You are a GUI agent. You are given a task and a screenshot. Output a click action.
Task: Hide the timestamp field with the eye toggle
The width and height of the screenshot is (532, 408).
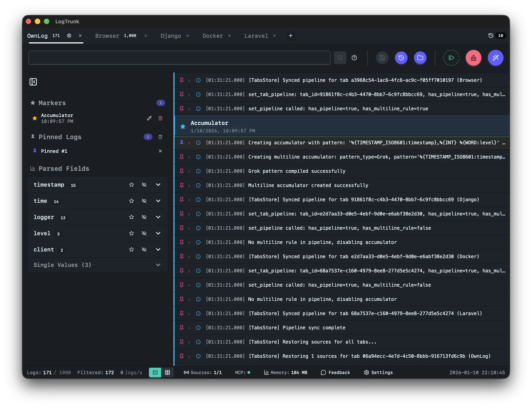click(x=144, y=185)
